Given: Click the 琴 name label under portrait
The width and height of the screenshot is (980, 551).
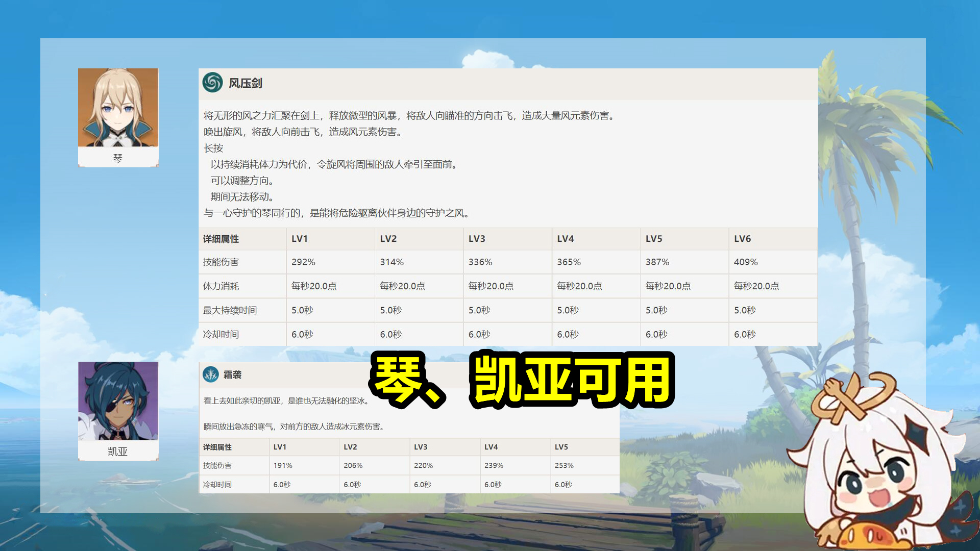Looking at the screenshot, I should (x=118, y=158).
